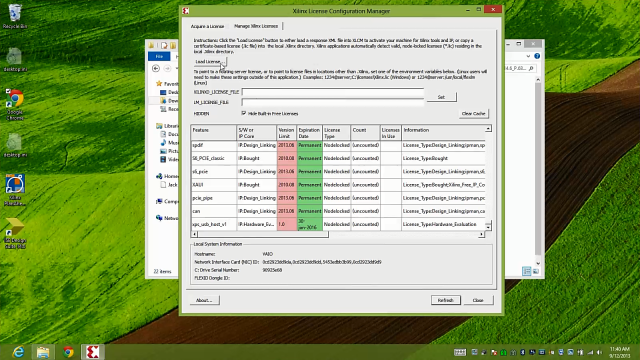Go back in the Explorer window

click(156, 69)
